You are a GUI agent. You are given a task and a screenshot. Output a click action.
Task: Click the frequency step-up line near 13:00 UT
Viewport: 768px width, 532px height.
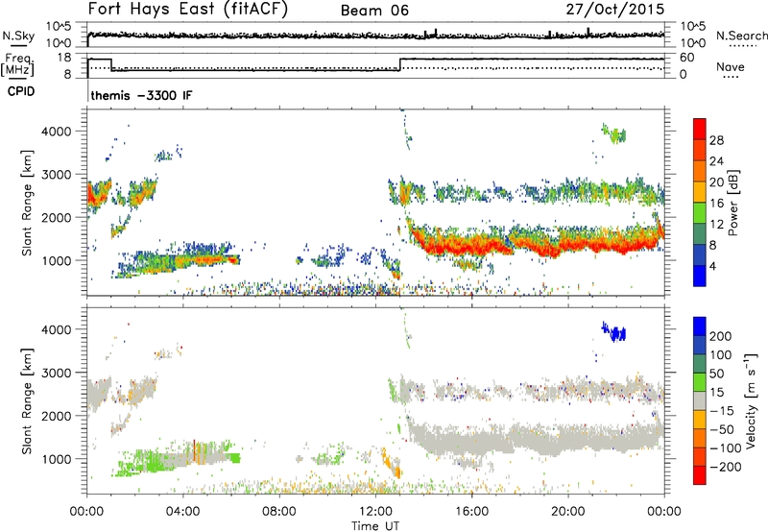pos(400,64)
